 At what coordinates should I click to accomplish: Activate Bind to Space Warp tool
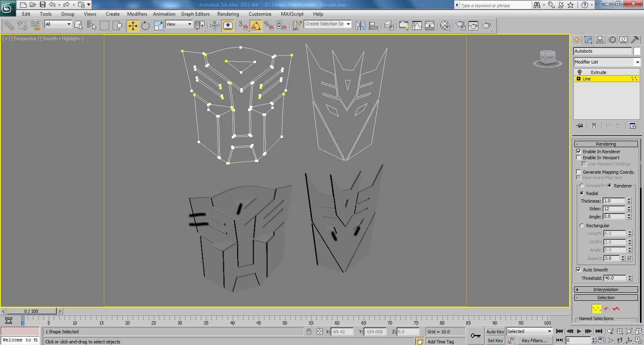36,26
